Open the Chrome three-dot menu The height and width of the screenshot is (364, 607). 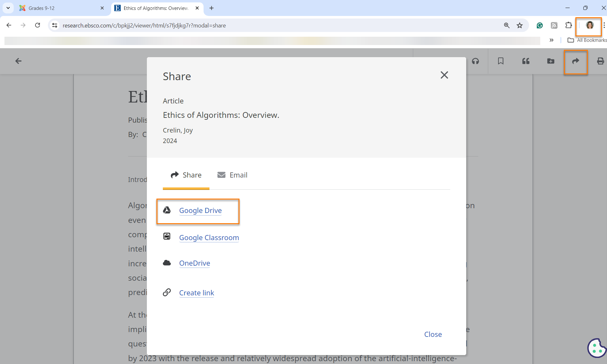point(604,25)
